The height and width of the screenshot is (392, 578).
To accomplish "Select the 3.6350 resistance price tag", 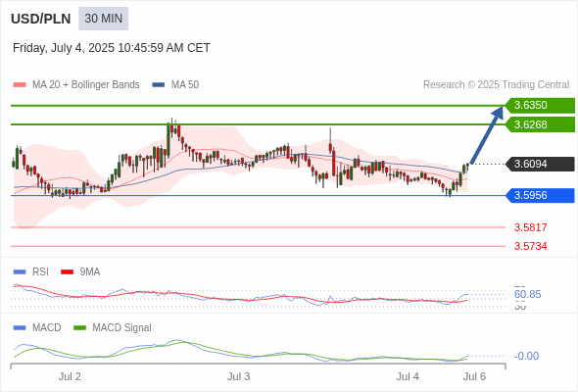I will click(540, 106).
